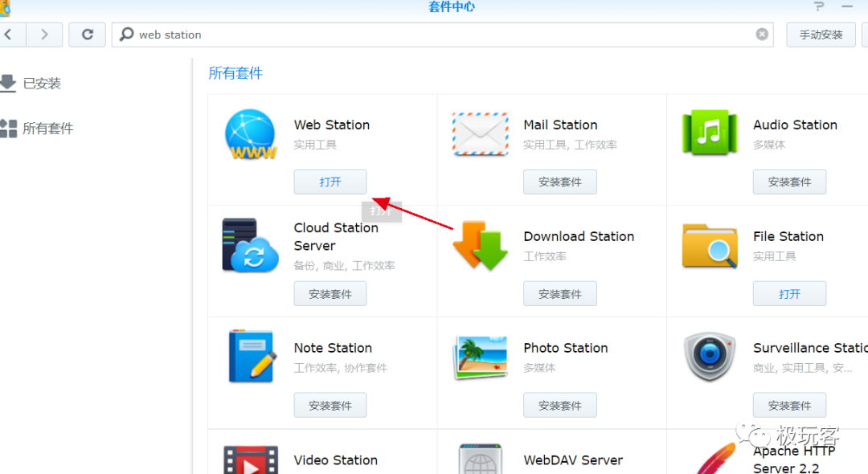This screenshot has height=474, width=868.
Task: Click the Apache HTTP Server 2.2 title
Action: [x=794, y=460]
